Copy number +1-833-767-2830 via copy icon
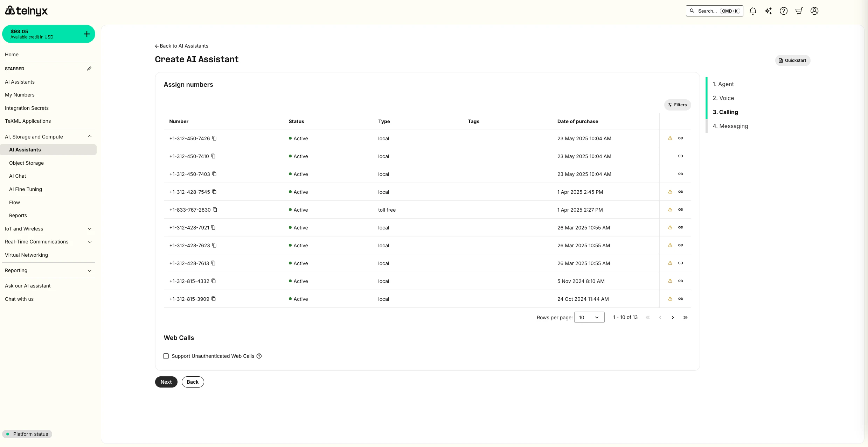The height and width of the screenshot is (447, 868). click(x=215, y=210)
